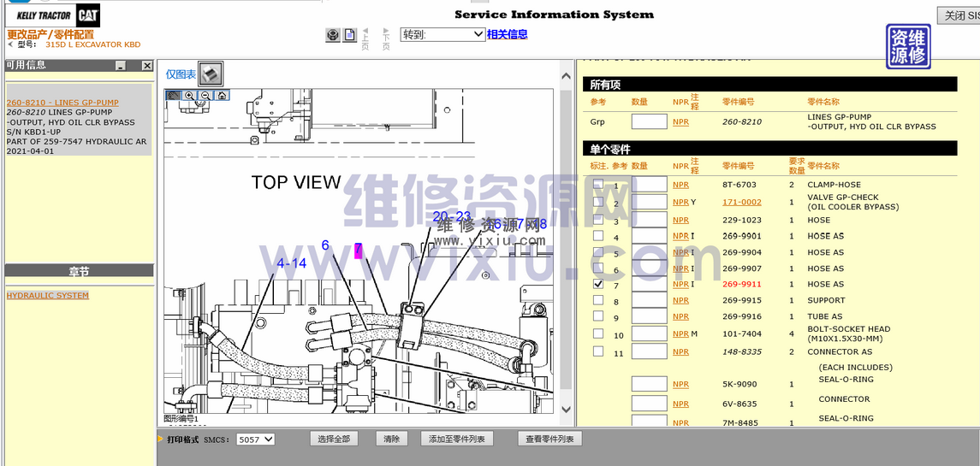
Task: Click the zoom out magnifier icon
Action: (x=205, y=96)
